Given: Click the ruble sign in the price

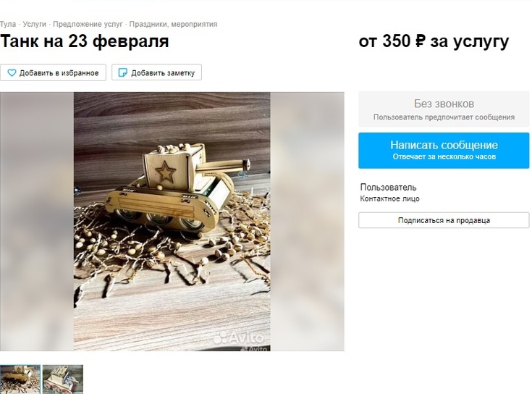Looking at the screenshot, I should tap(420, 41).
